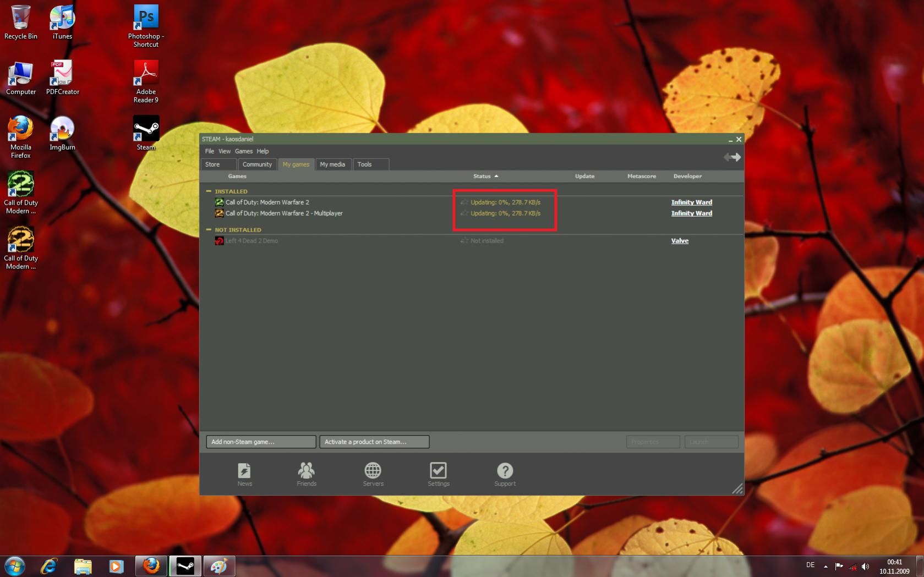Select Photoshop Shortcut desktop icon
The width and height of the screenshot is (924, 577).
tap(146, 26)
